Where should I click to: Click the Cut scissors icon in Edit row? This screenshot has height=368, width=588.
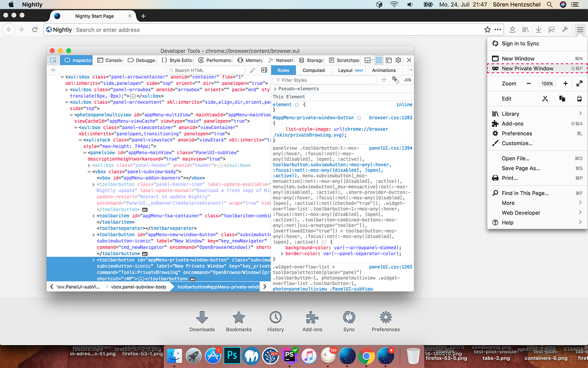tap(545, 99)
